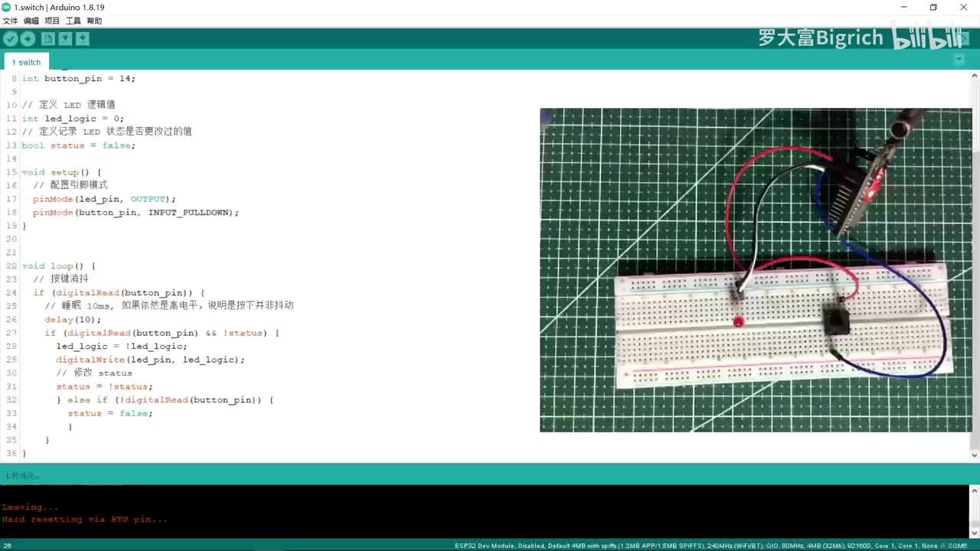This screenshot has width=980, height=551.
Task: Restore down the Arduino window
Action: (x=933, y=7)
